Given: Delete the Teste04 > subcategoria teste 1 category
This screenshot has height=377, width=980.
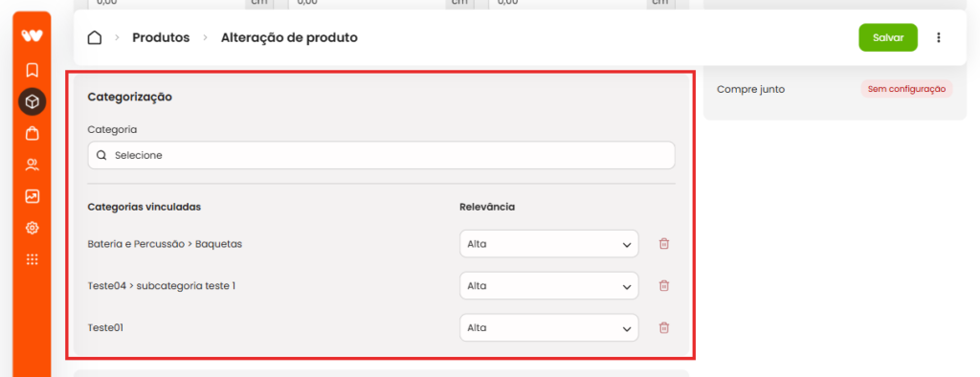Looking at the screenshot, I should [x=664, y=286].
